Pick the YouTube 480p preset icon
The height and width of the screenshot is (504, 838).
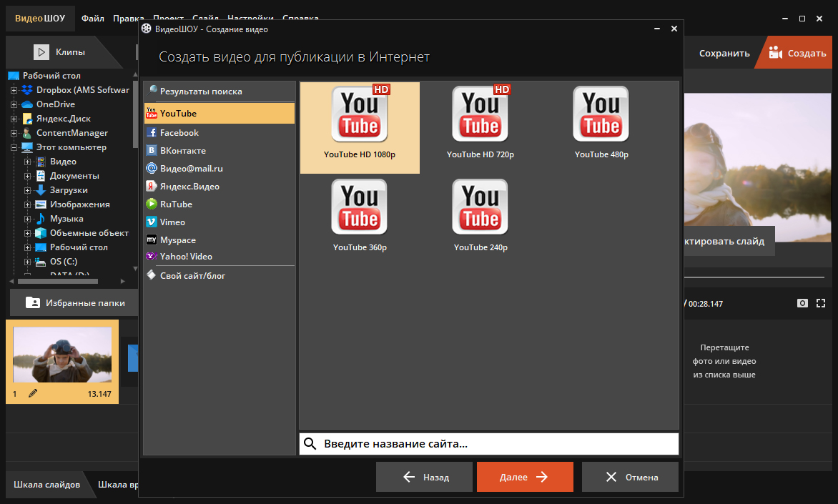point(601,114)
